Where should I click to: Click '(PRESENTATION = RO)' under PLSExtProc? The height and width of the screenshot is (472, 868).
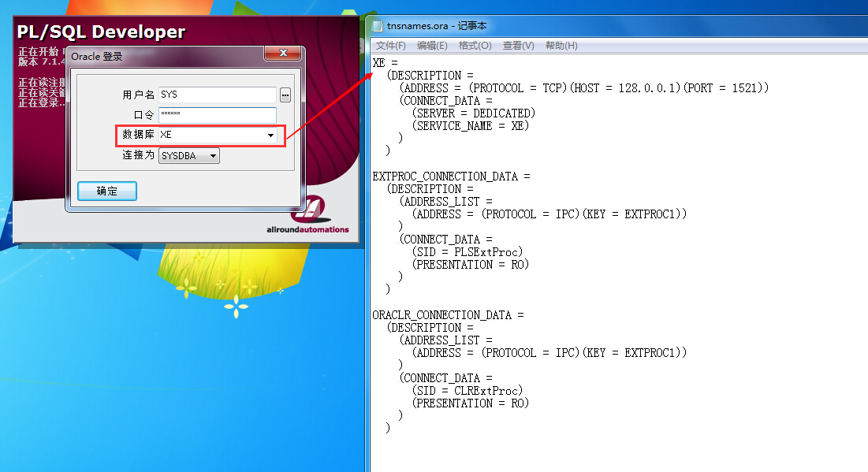click(470, 265)
